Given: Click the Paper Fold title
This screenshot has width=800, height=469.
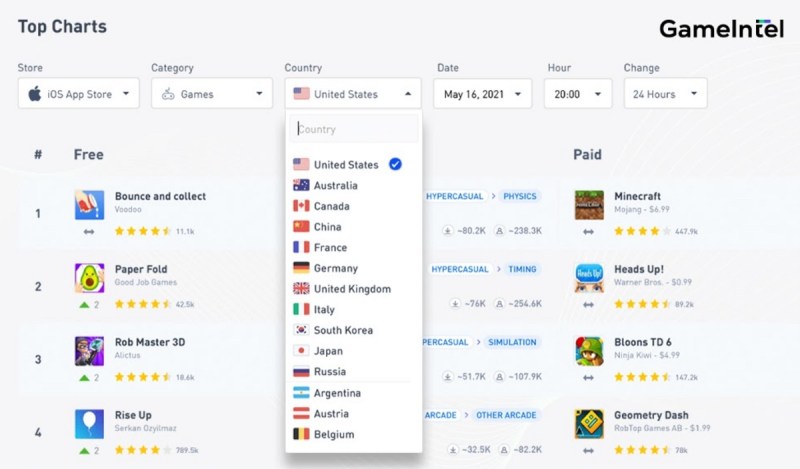Looking at the screenshot, I should [141, 269].
